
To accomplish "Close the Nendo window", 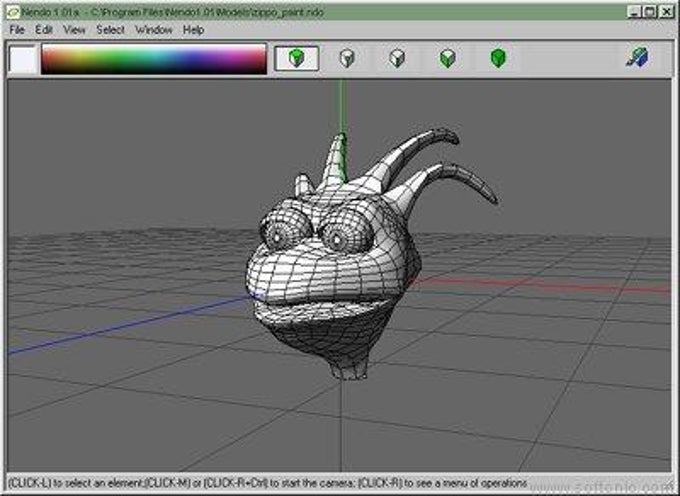I will [x=667, y=12].
